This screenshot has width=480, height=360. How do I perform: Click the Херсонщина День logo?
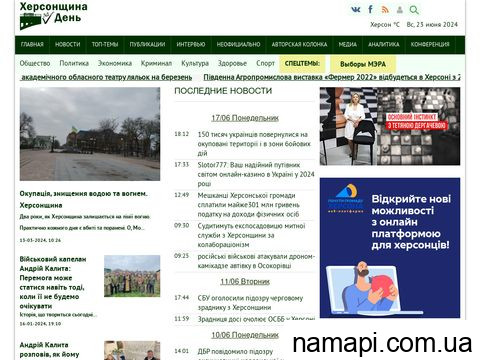point(53,16)
